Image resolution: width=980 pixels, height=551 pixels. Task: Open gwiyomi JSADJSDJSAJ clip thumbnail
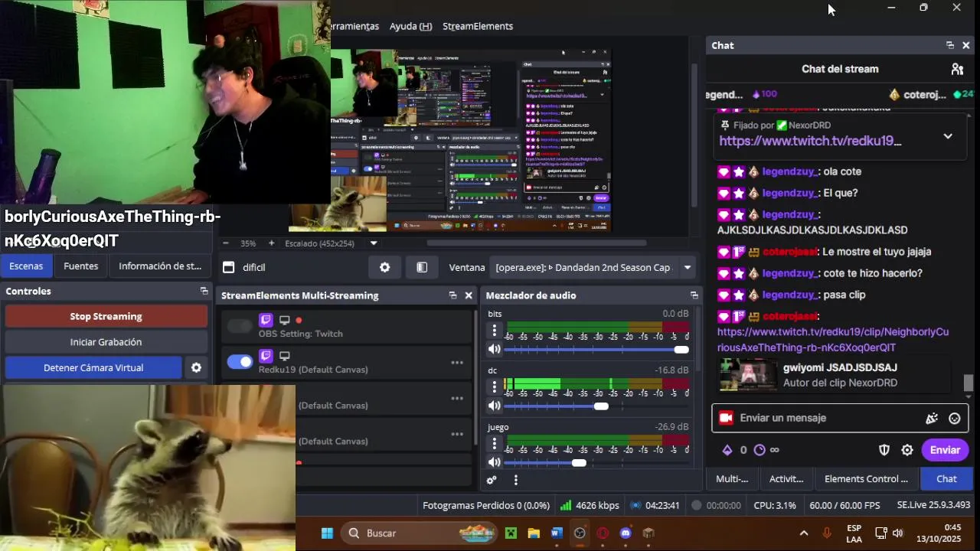pyautogui.click(x=748, y=375)
